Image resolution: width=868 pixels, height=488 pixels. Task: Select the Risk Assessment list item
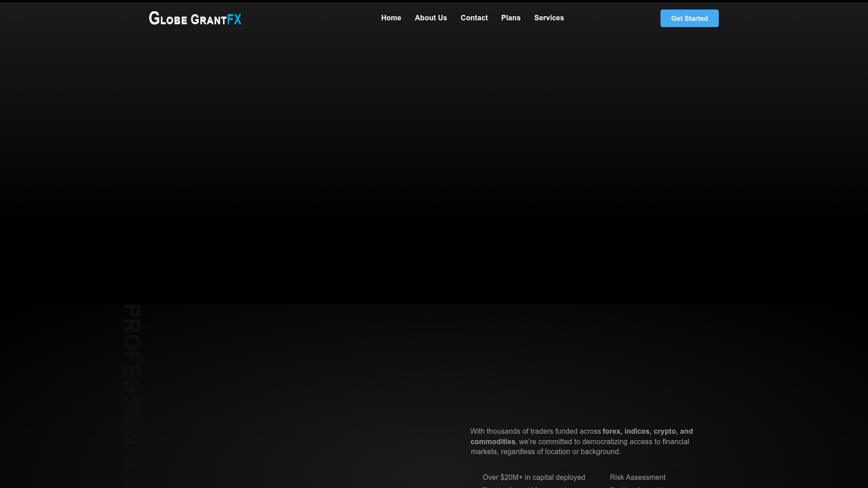(637, 478)
